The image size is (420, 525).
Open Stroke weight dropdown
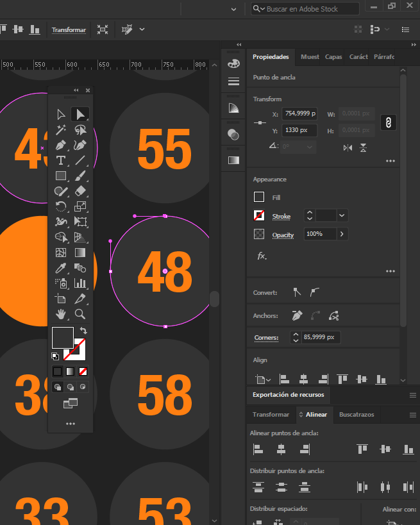click(x=342, y=215)
